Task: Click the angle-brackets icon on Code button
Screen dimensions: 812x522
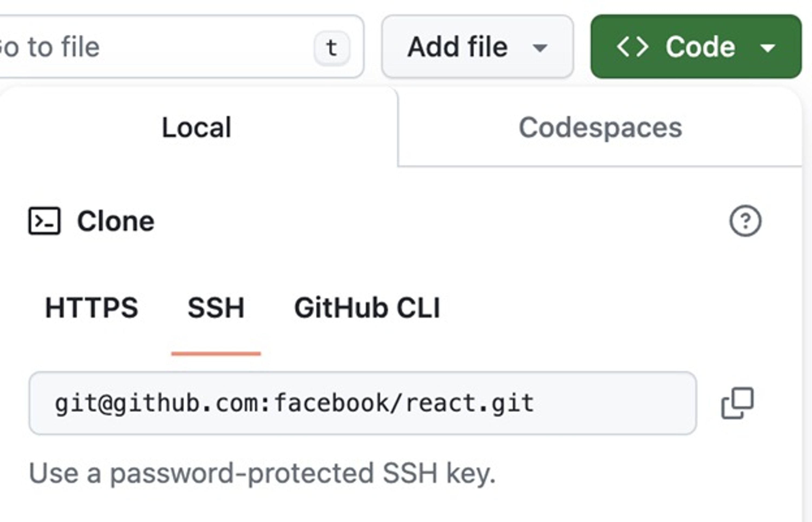Action: 632,47
